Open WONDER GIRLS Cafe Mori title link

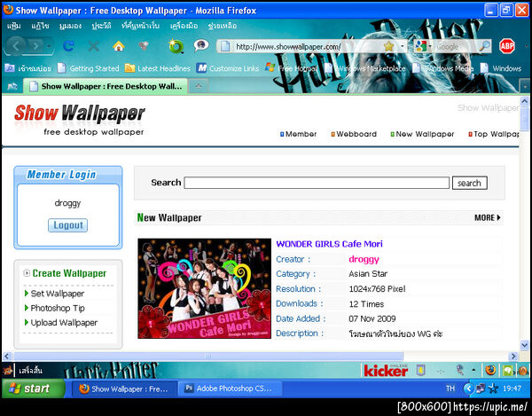(x=329, y=244)
